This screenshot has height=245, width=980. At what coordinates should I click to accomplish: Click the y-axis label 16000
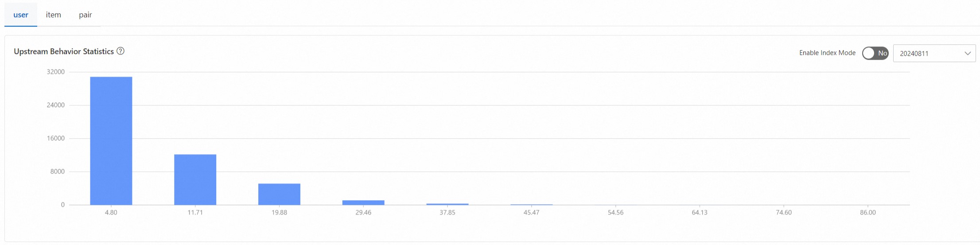(x=56, y=138)
